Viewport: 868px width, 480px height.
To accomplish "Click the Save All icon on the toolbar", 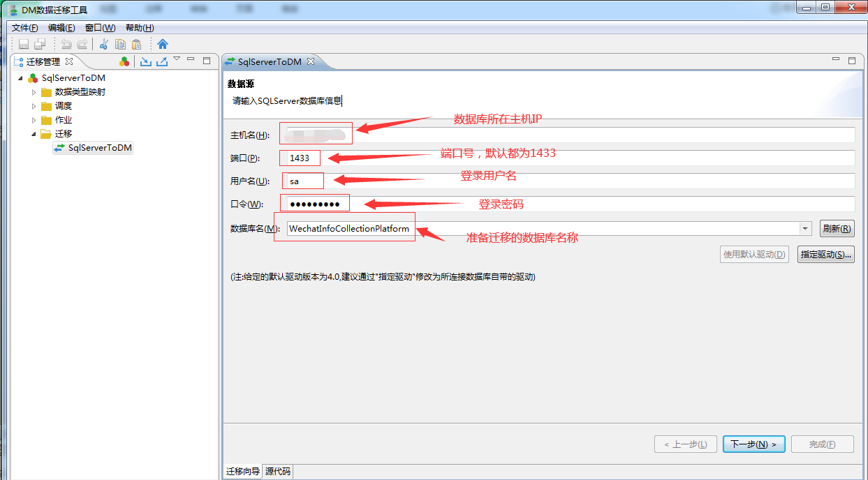I will (x=39, y=43).
